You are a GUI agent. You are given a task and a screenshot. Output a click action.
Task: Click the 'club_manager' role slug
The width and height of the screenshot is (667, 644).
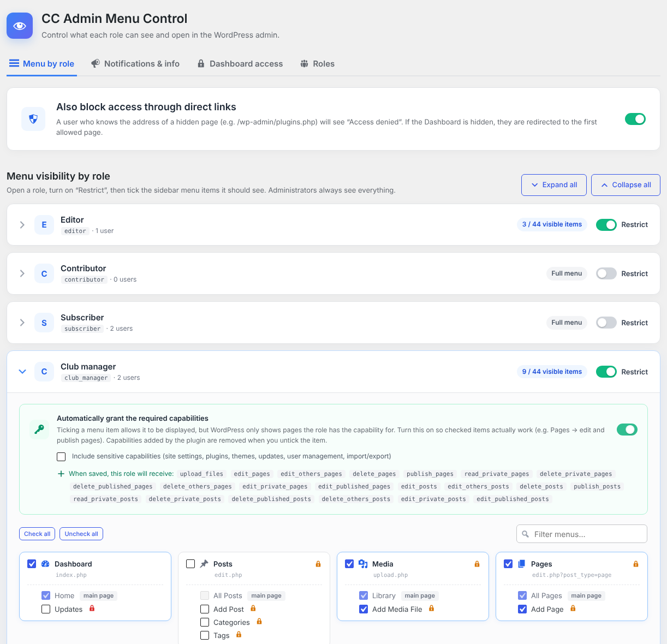click(x=86, y=378)
